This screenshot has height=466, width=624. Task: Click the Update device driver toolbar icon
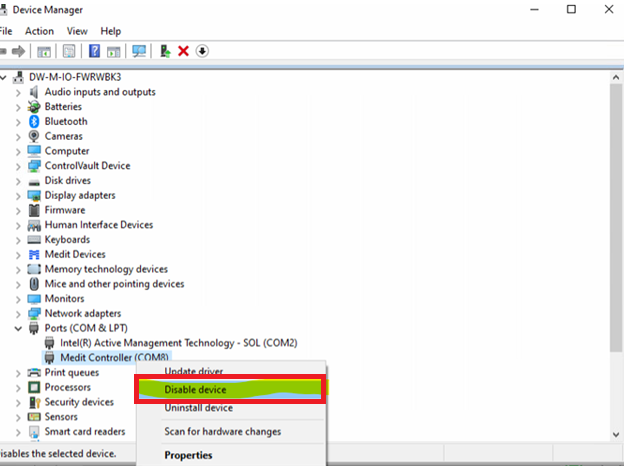point(165,51)
